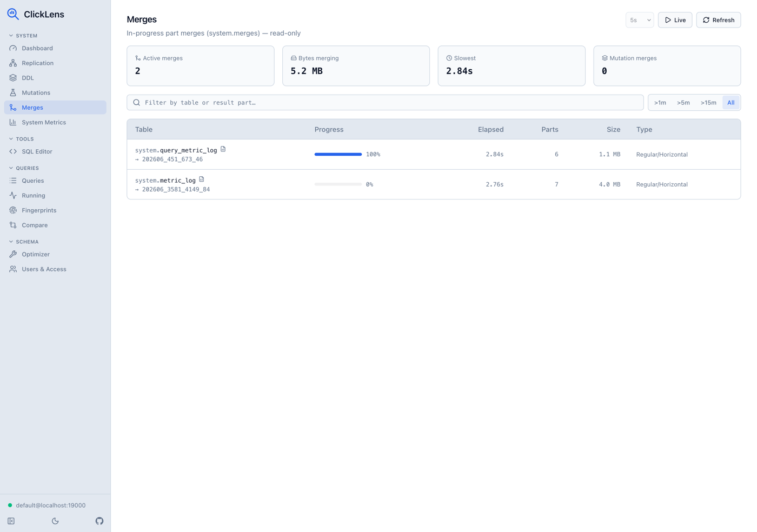757x532 pixels.
Task: Start Live mode
Action: 675,20
